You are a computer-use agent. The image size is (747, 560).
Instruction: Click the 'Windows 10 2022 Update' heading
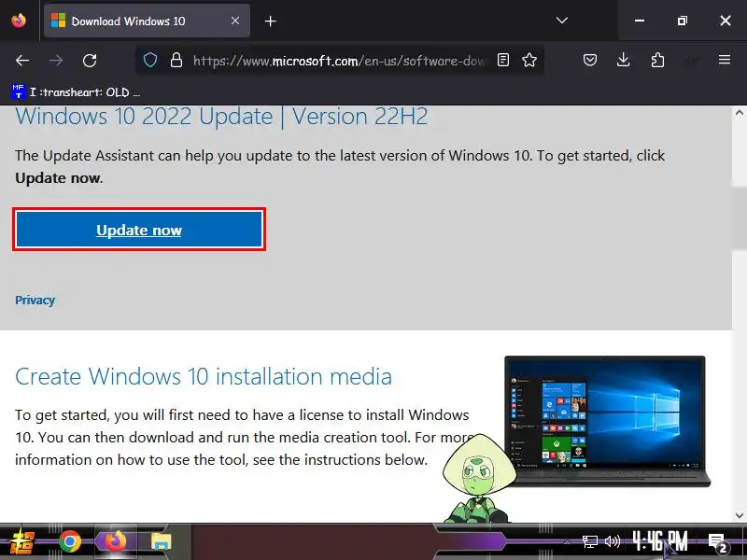[221, 117]
